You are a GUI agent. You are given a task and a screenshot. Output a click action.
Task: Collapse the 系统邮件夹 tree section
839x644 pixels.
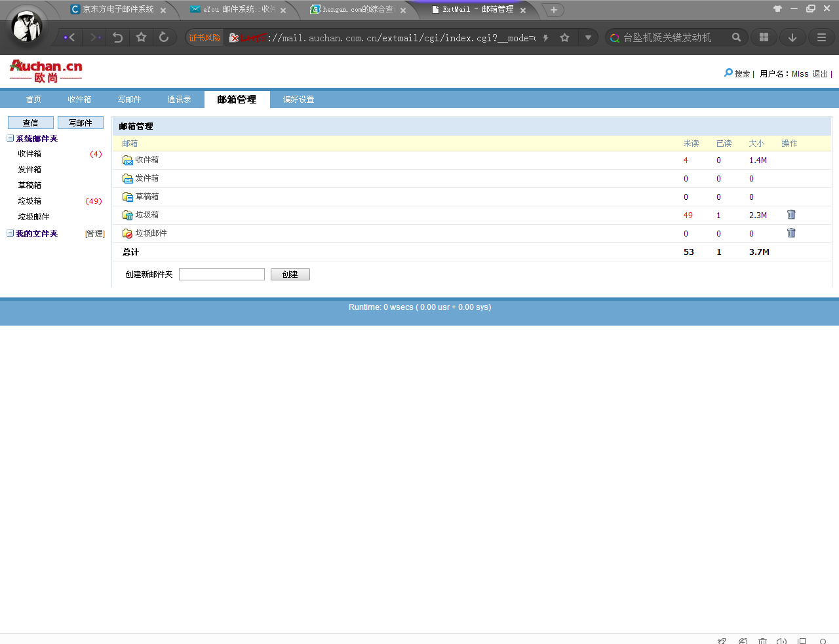click(10, 138)
